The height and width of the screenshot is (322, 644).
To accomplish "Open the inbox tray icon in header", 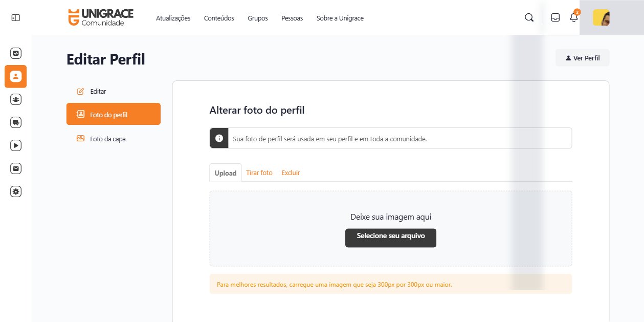I will [x=555, y=17].
